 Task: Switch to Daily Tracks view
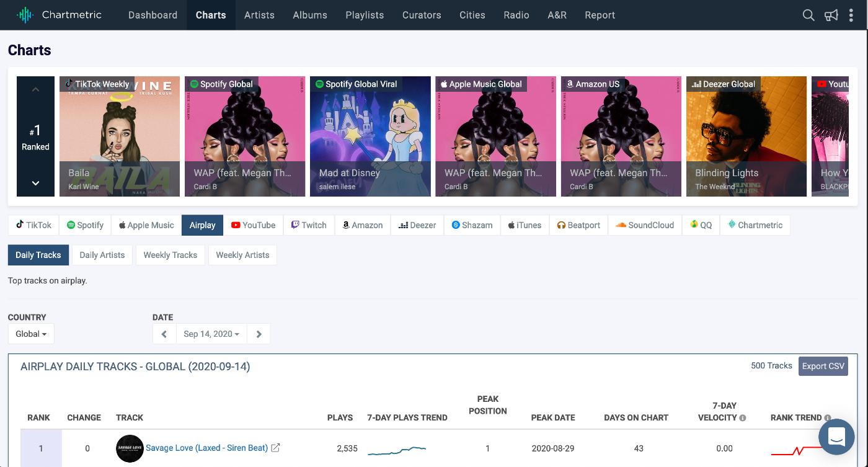(x=38, y=255)
